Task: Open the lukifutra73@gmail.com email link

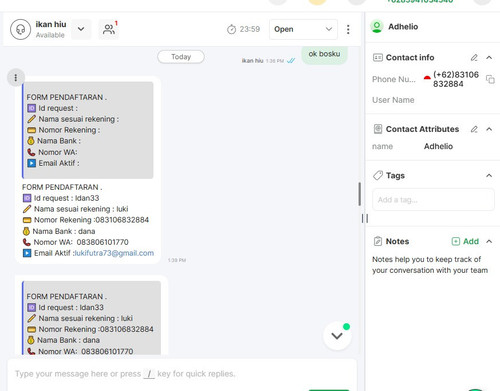Action: click(x=114, y=253)
